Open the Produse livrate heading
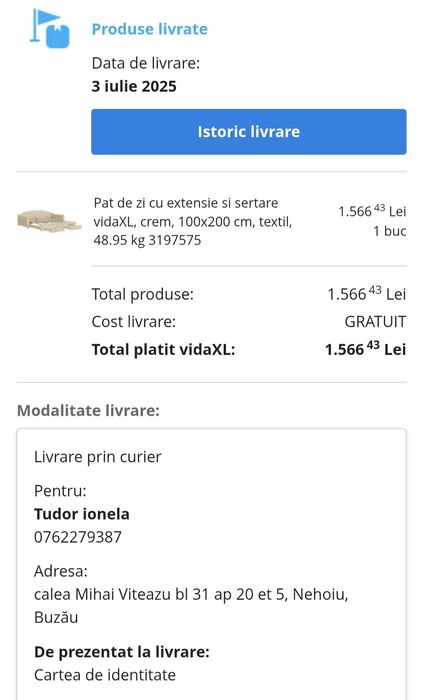The width and height of the screenshot is (423, 700). tap(149, 29)
